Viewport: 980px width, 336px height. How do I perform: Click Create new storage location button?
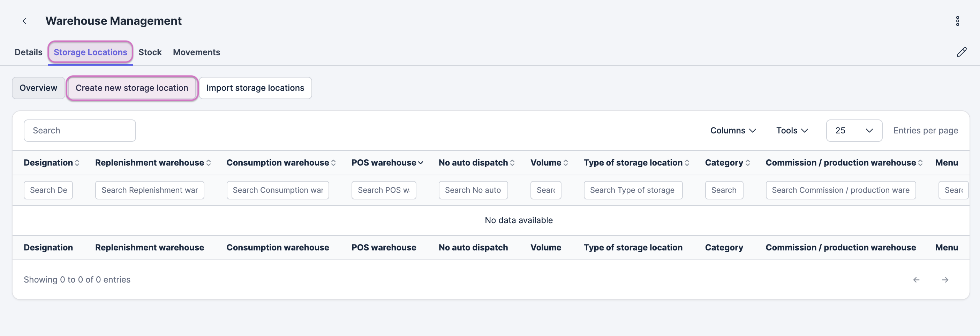[131, 88]
